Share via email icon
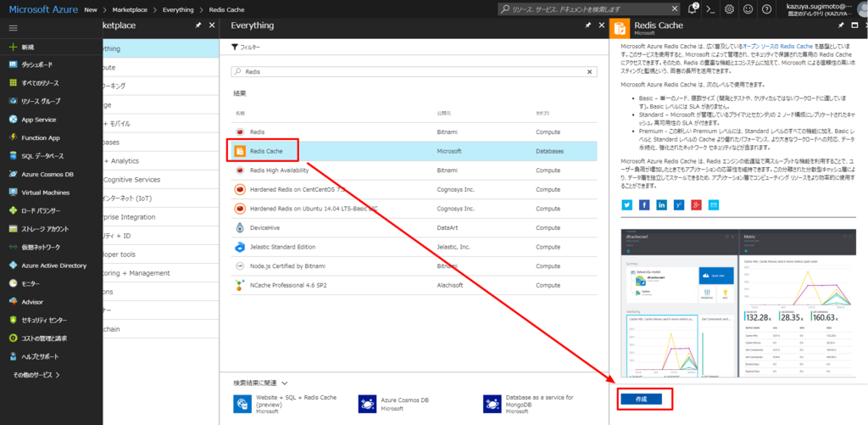The height and width of the screenshot is (425, 868). tap(714, 205)
